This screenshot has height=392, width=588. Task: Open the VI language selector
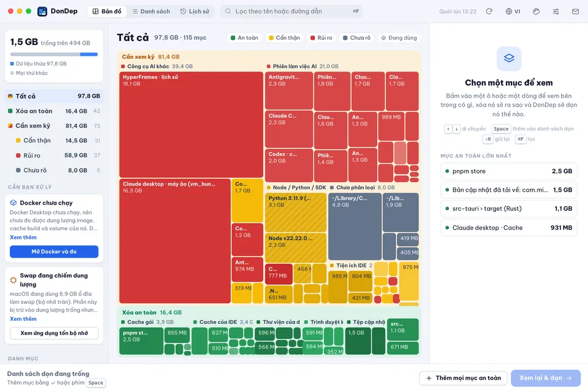pyautogui.click(x=513, y=11)
